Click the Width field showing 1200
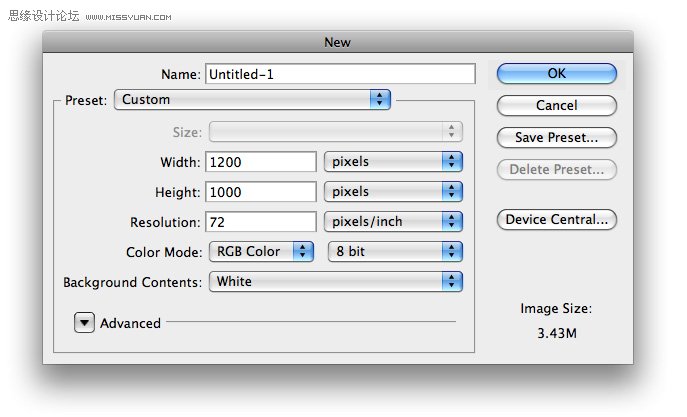 coord(261,162)
